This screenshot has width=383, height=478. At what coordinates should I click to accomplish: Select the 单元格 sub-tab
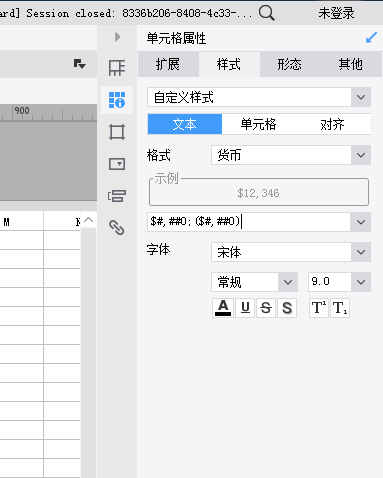click(x=259, y=124)
